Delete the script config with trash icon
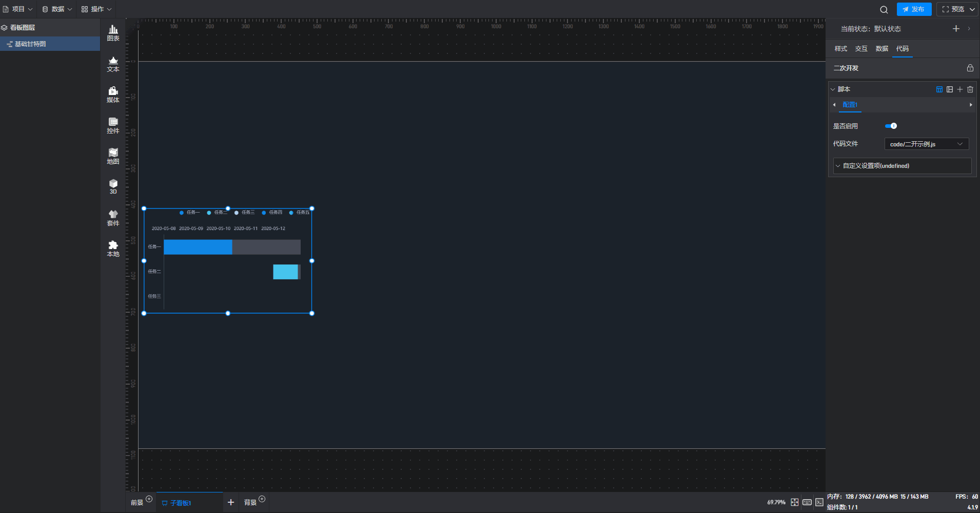This screenshot has width=980, height=513. [x=970, y=89]
